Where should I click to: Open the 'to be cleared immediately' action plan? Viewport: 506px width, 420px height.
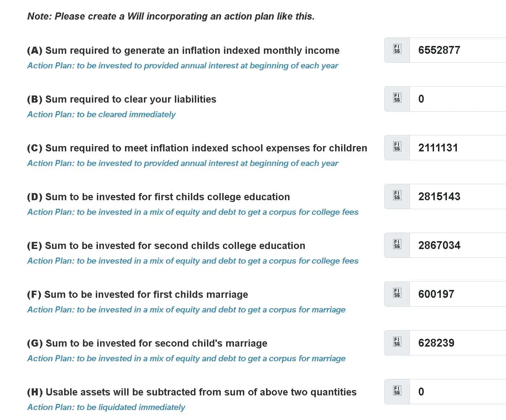(x=101, y=114)
